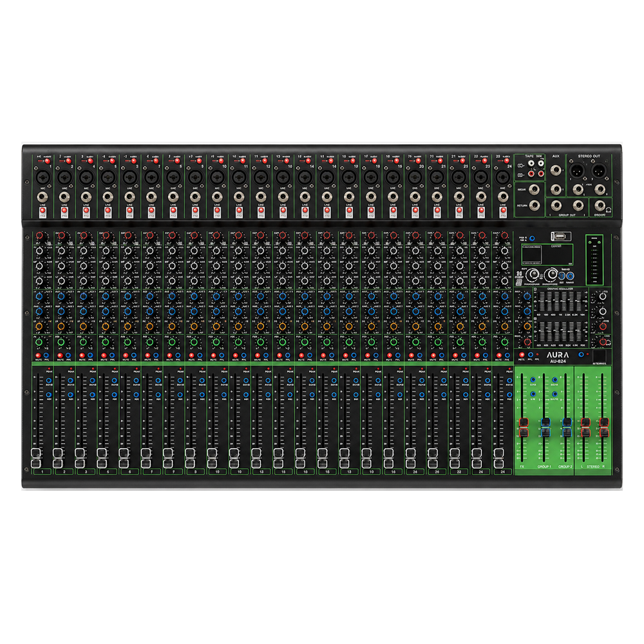Adjust the red gain knob on channel 1

point(39,236)
